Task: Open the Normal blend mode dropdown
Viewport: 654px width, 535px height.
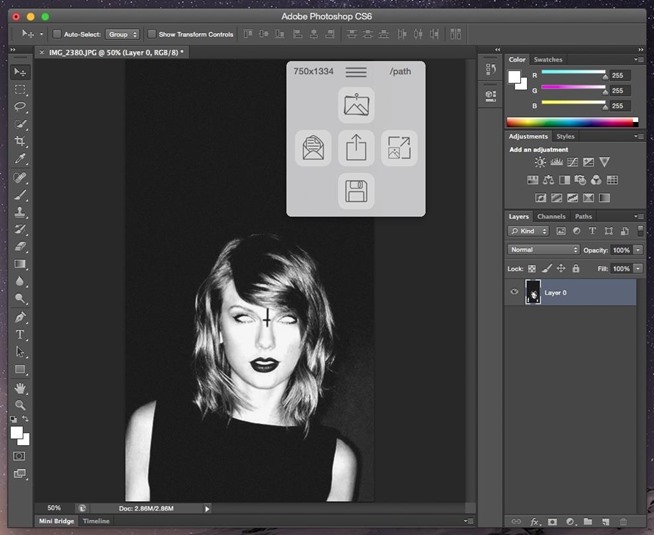Action: [x=543, y=249]
